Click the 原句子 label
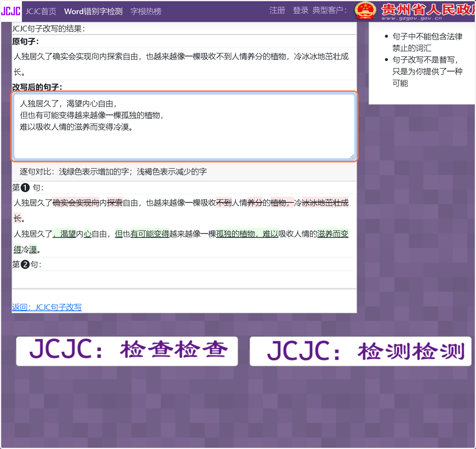Viewport: 476px width, 449px height. tap(25, 42)
